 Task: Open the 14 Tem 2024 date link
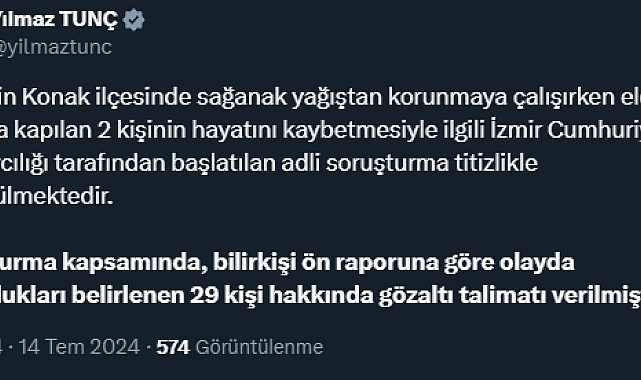[79, 347]
